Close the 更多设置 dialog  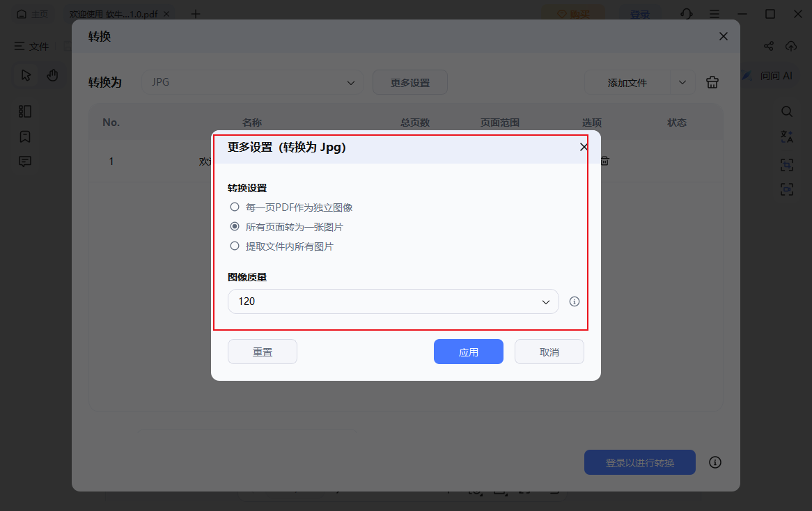(584, 147)
